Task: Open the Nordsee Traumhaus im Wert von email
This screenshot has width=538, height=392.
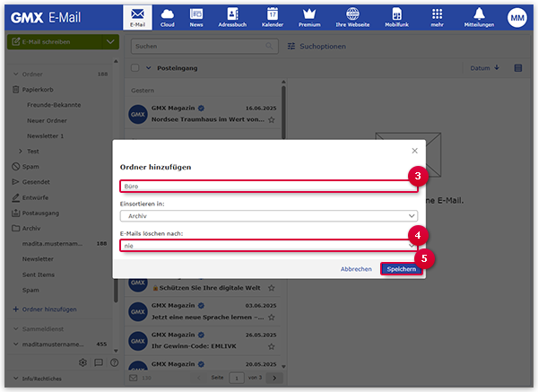Action: [203, 114]
